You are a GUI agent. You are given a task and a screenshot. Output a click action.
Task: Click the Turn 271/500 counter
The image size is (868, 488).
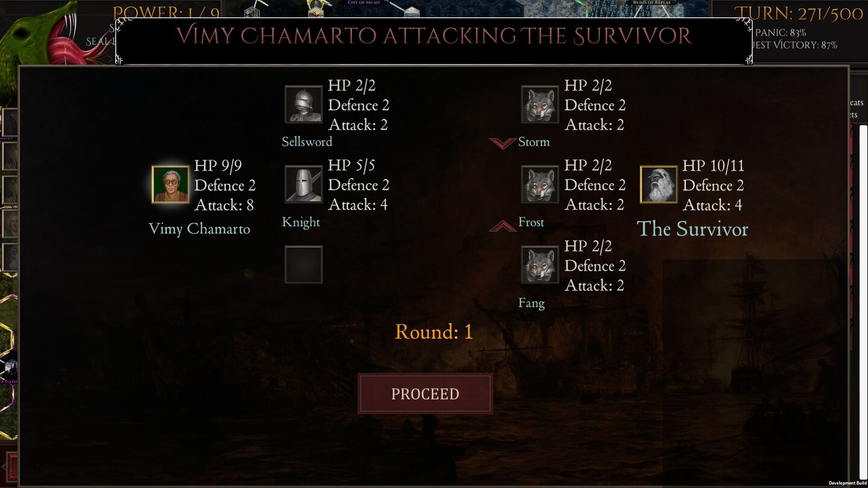click(x=798, y=14)
